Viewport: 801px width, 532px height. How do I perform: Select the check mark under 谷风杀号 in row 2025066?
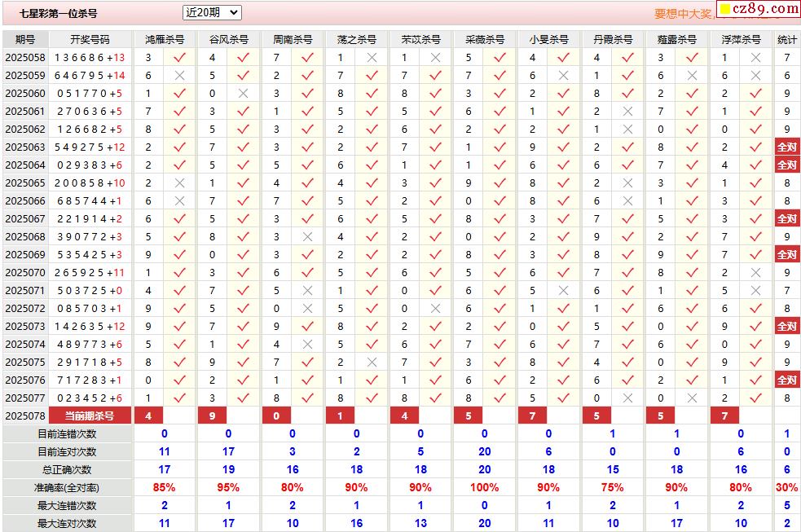click(243, 200)
